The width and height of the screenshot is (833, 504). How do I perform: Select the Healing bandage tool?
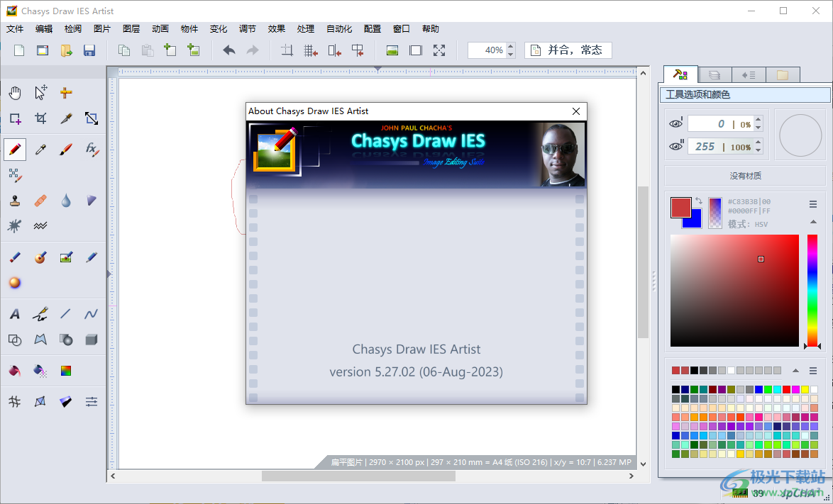[x=40, y=201]
